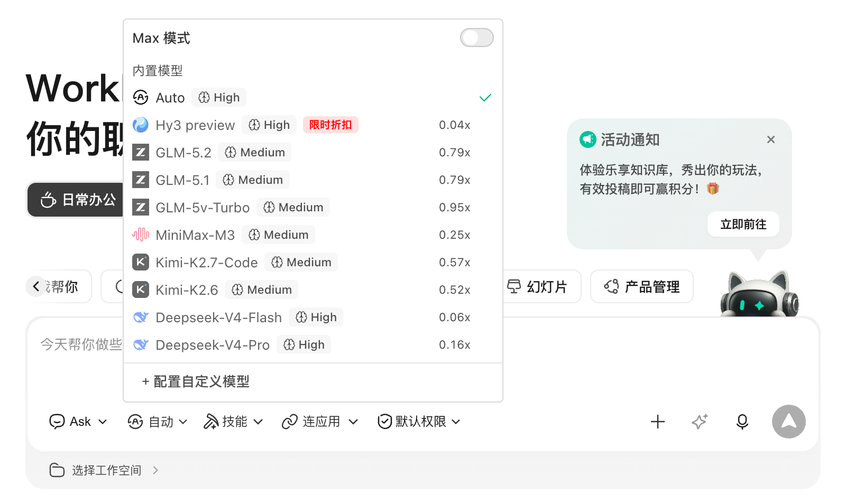Select GLM-5v-Turbo model
Screen dimensions: 845x504
(x=313, y=208)
